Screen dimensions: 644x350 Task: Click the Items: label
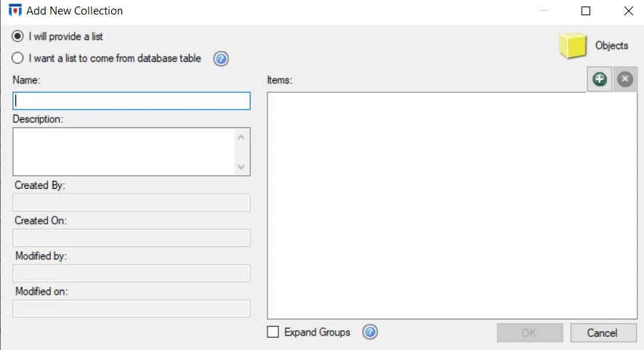(279, 80)
